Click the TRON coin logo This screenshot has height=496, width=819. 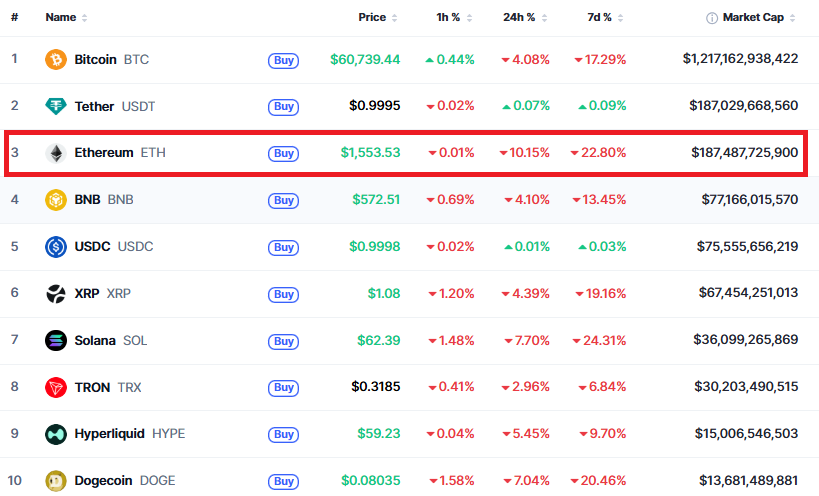click(56, 387)
